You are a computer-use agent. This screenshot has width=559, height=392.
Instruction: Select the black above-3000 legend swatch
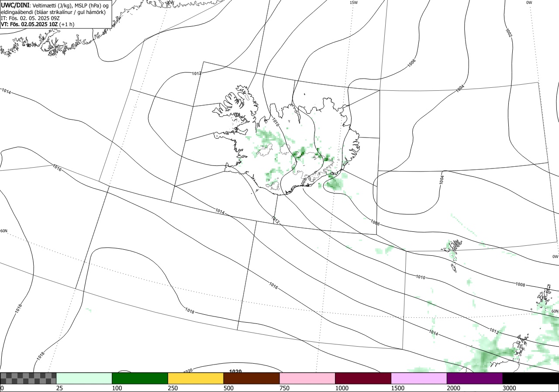(x=531, y=378)
